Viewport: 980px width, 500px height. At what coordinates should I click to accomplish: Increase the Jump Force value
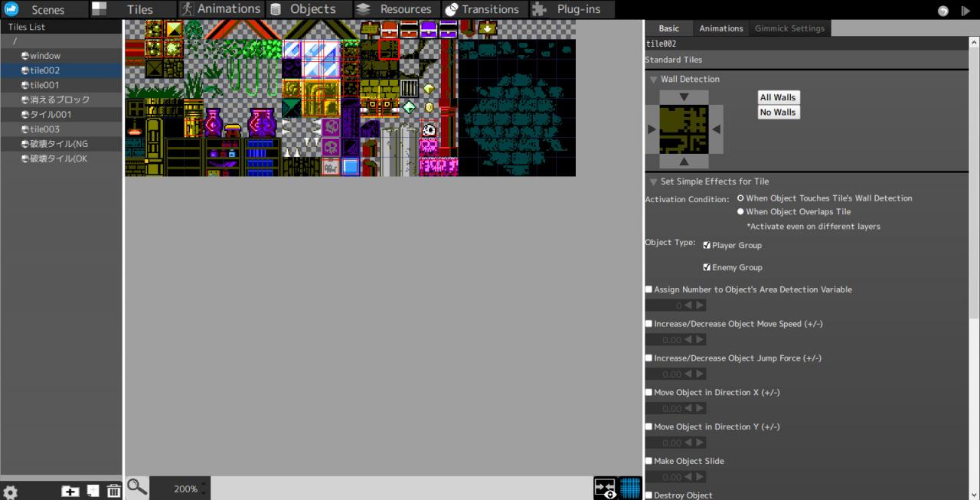coord(700,374)
